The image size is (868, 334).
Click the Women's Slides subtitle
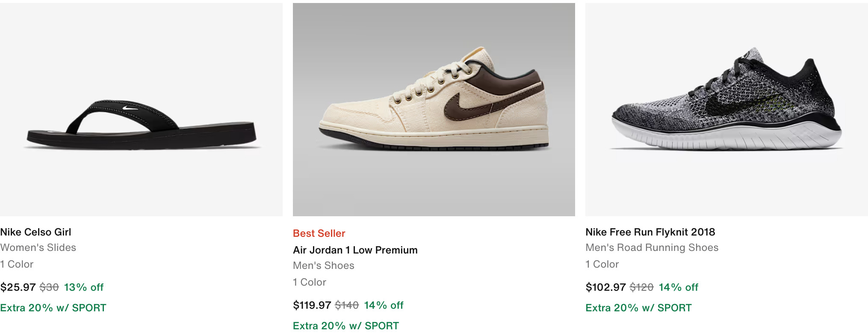pos(38,248)
